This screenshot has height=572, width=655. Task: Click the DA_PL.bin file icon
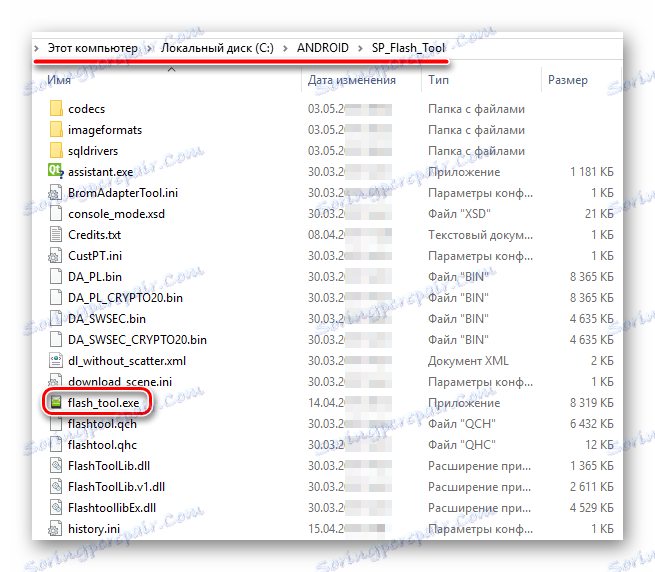tap(56, 276)
